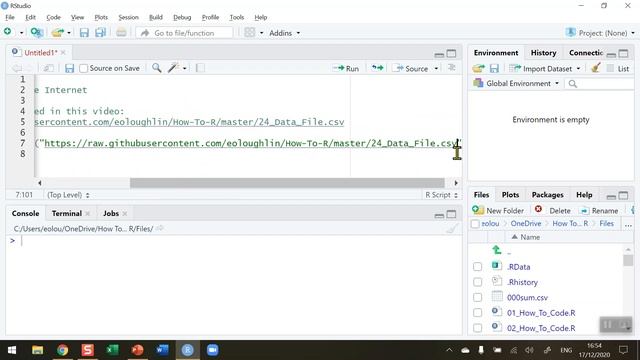Tick the 000sum.csv file checkbox
The image size is (640, 360).
tap(477, 297)
